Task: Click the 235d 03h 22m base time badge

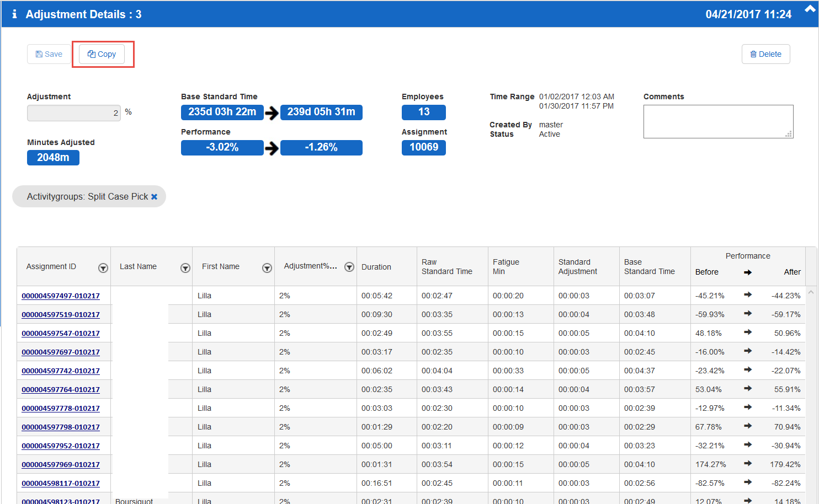Action: tap(222, 112)
